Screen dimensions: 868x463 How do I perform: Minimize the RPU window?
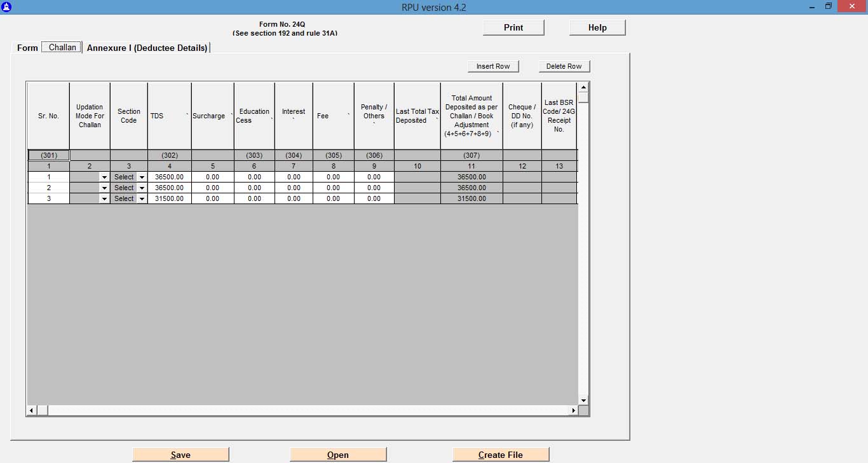pyautogui.click(x=812, y=6)
